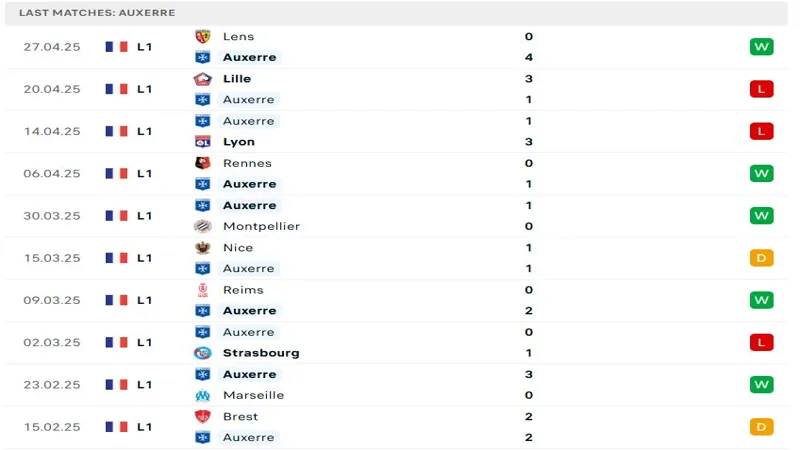Click the Marseille club crest icon

[x=202, y=395]
